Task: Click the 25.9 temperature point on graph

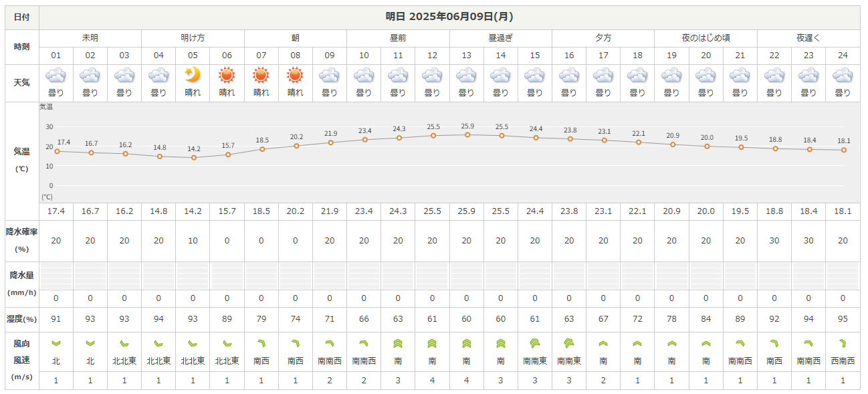Action: click(467, 134)
